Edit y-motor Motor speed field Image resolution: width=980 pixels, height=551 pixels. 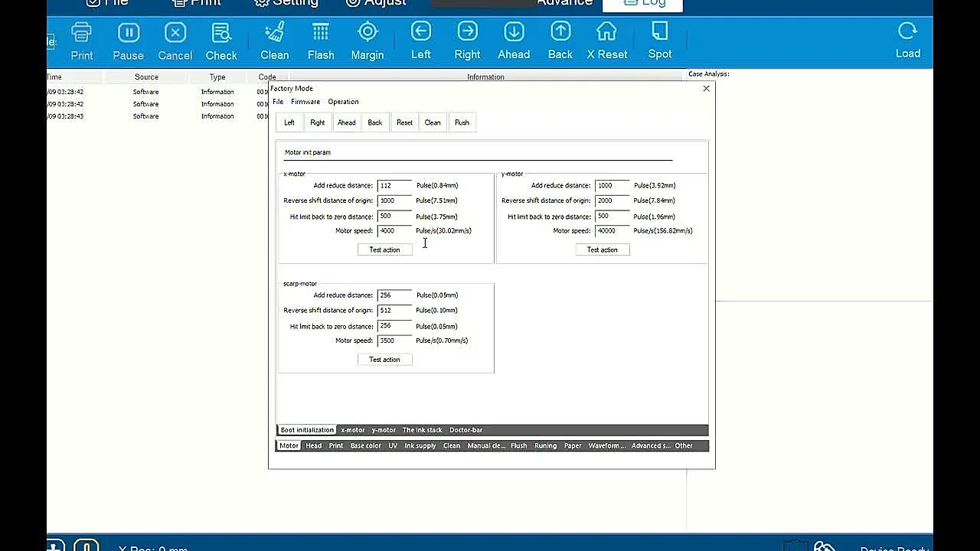coord(612,230)
